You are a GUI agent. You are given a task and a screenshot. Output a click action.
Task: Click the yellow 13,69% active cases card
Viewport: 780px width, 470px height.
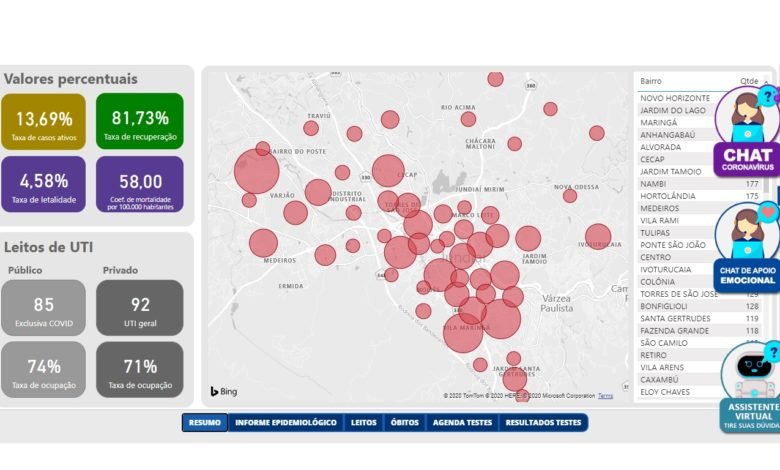click(44, 122)
